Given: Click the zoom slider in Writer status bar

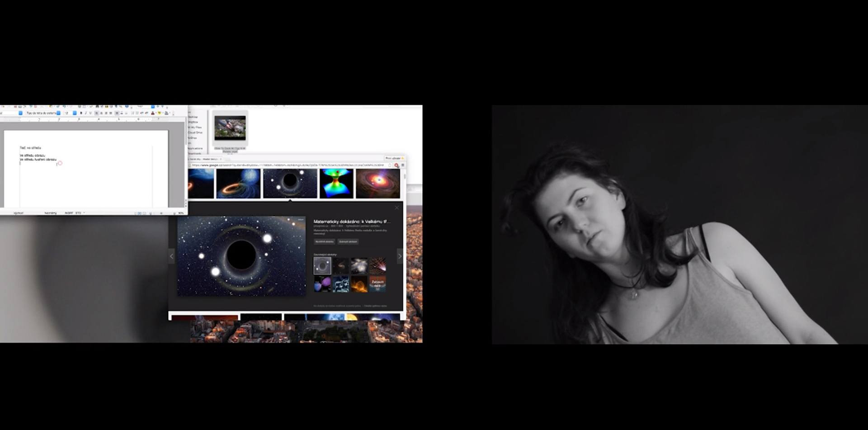Looking at the screenshot, I should click(x=161, y=213).
